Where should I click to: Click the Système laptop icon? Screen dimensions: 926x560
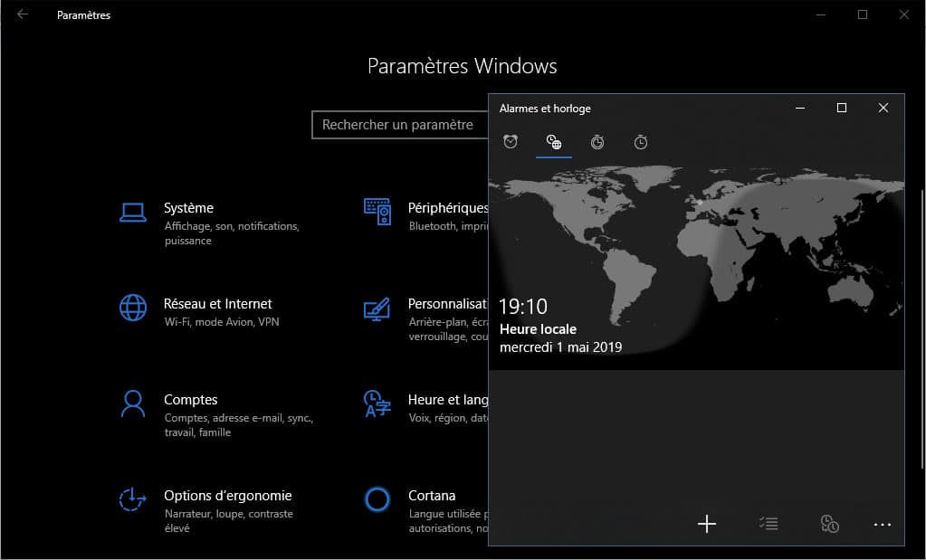[133, 213]
